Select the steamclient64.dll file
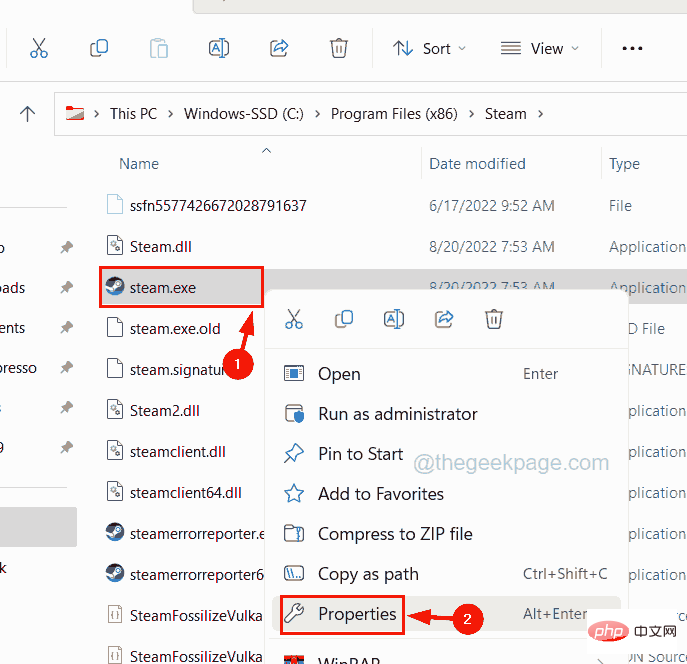This screenshot has width=687, height=664. pyautogui.click(x=185, y=493)
